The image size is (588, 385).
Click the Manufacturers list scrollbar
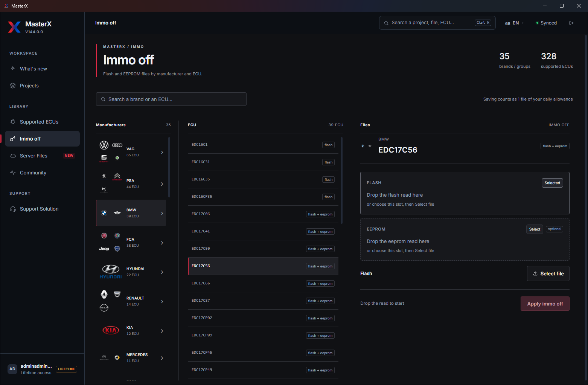169,167
